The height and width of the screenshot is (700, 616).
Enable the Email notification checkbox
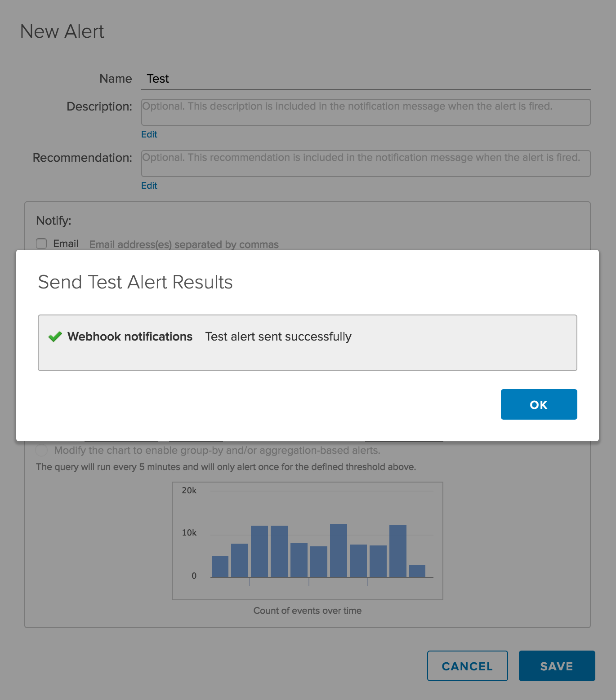41,244
